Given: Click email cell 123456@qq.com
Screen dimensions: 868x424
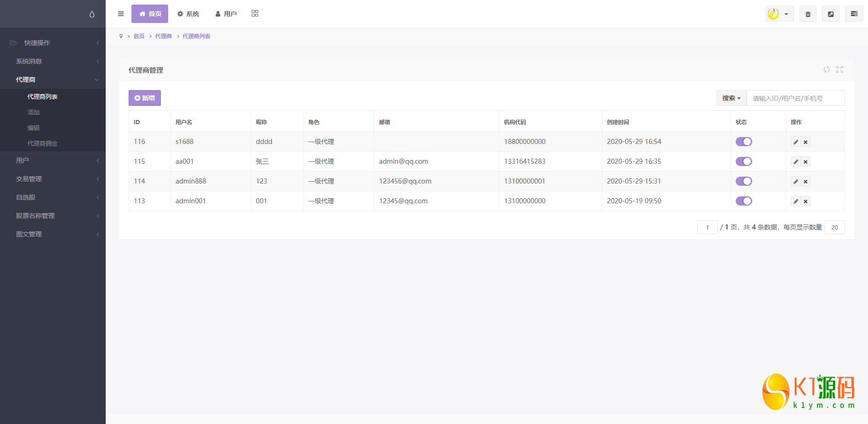Looking at the screenshot, I should pyautogui.click(x=405, y=181).
